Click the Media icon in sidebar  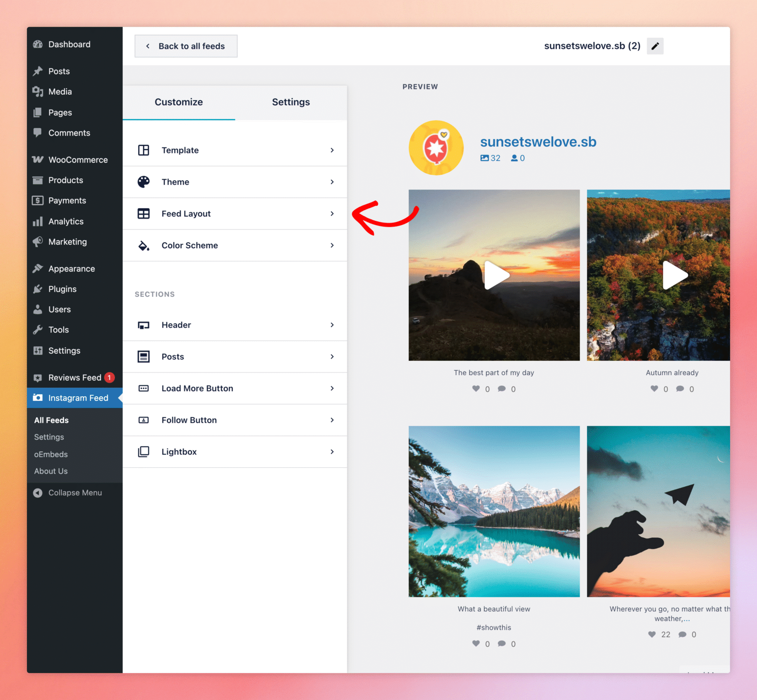tap(37, 92)
